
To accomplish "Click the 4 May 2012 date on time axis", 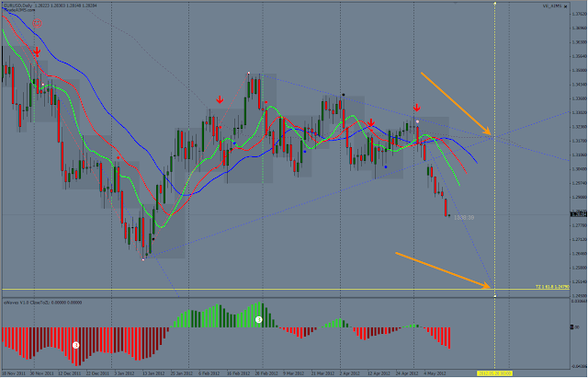I will 435,373.
